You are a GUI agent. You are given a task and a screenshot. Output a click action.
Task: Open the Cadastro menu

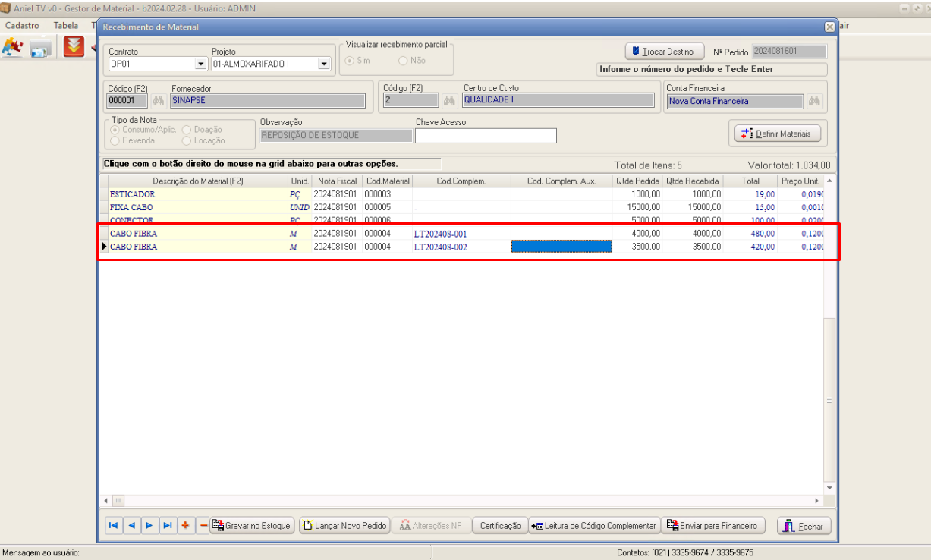pos(22,25)
